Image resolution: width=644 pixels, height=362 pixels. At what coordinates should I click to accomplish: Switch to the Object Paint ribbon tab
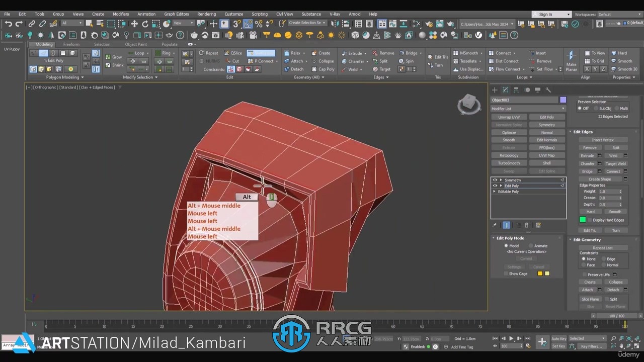(x=136, y=44)
